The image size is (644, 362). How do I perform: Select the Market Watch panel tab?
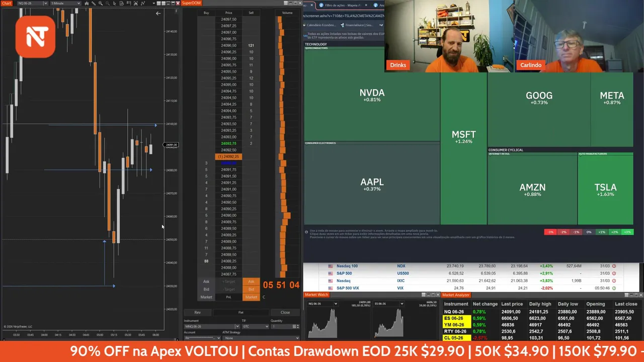click(x=316, y=295)
